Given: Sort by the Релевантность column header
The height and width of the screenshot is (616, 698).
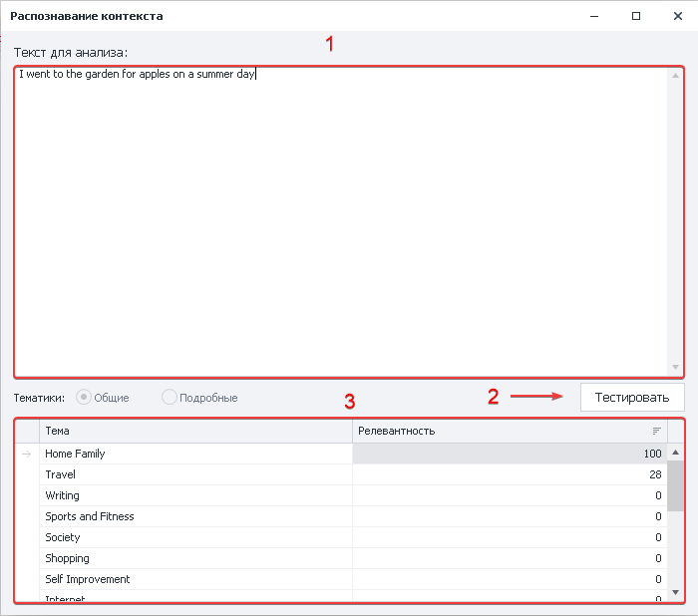Looking at the screenshot, I should [x=499, y=431].
